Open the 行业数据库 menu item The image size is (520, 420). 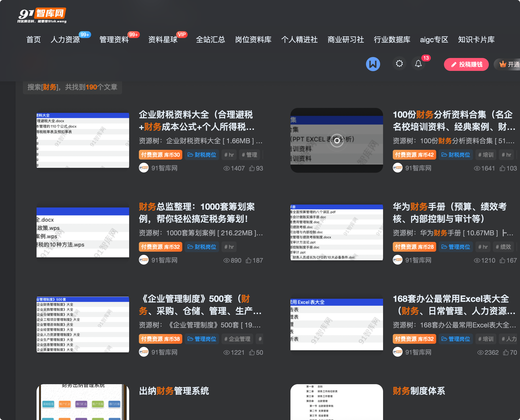[x=392, y=40]
